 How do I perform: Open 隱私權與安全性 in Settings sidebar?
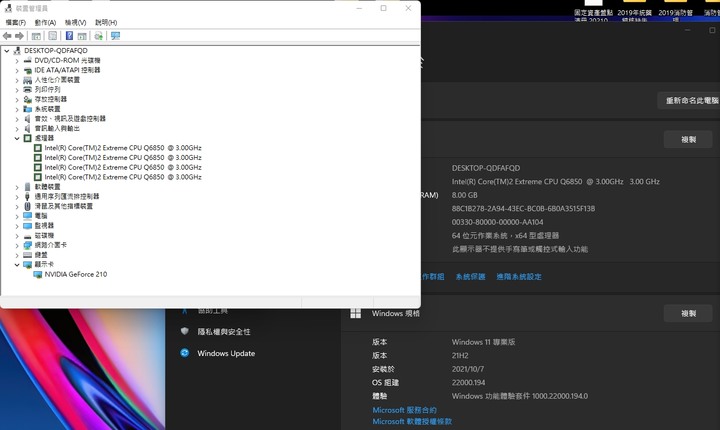pos(224,332)
